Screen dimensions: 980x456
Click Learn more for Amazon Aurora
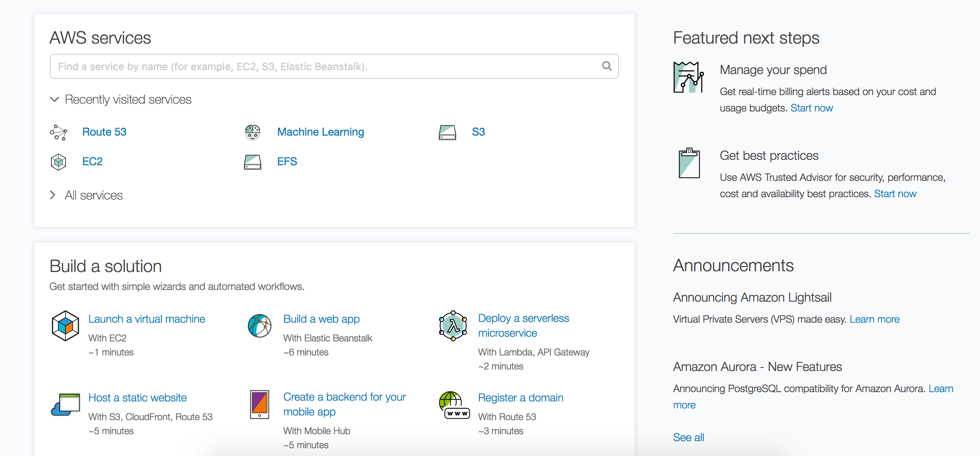[941, 389]
